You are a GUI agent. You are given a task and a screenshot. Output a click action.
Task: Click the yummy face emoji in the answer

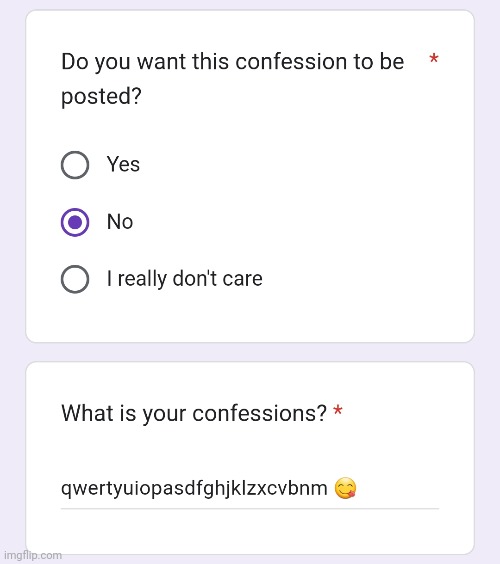[x=345, y=488]
